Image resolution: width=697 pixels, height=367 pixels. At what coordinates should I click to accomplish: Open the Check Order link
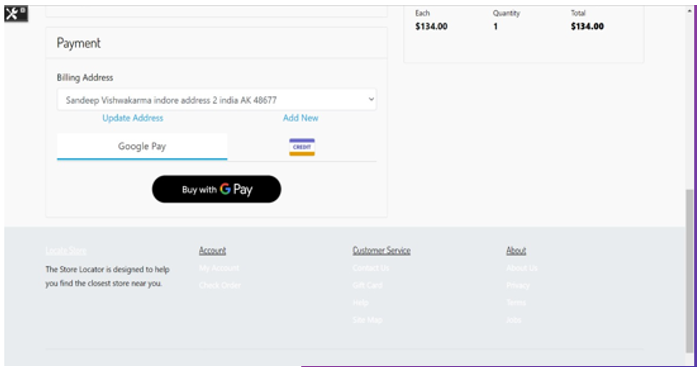point(220,285)
